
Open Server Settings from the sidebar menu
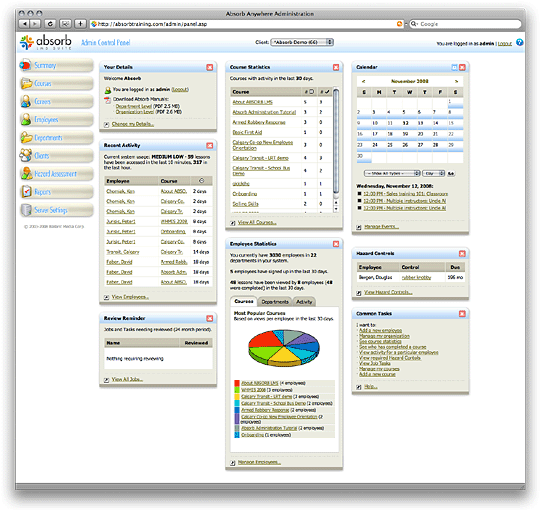click(56, 210)
